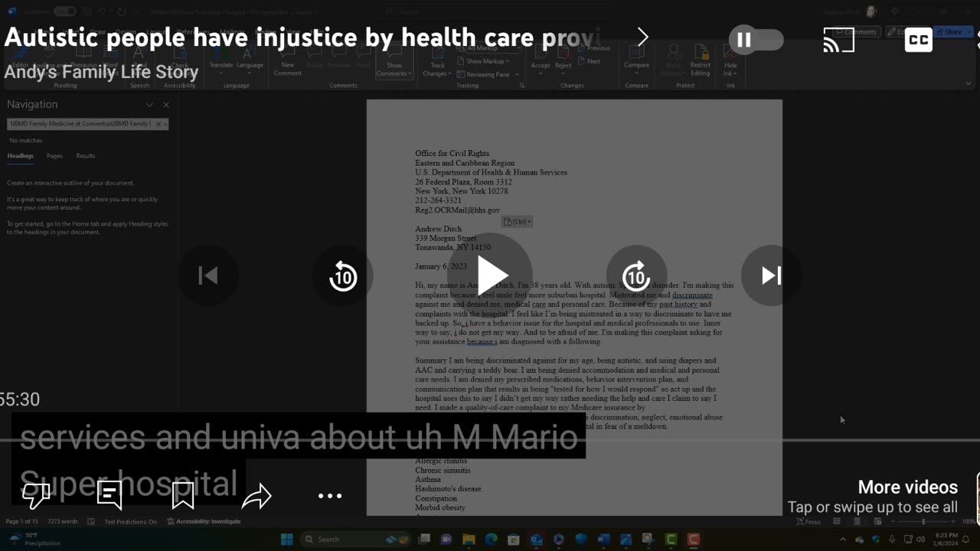
Task: Go to the previous video
Action: [x=208, y=275]
